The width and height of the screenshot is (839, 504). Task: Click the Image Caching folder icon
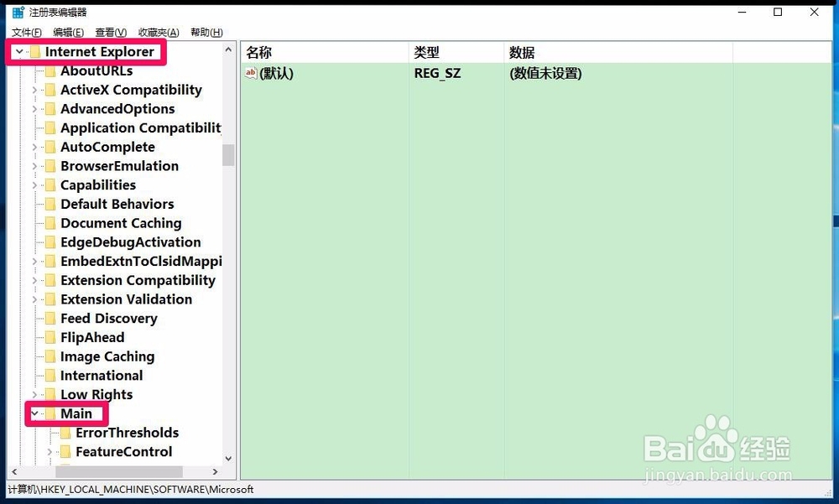tap(50, 356)
